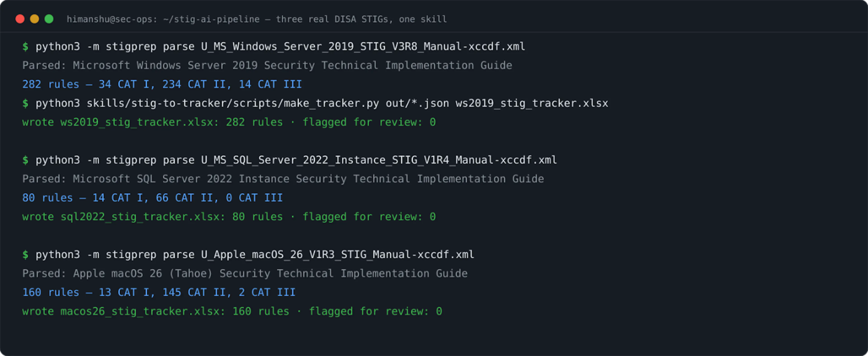Click the green maximize window button
Image resolution: width=868 pixels, height=356 pixels.
[x=49, y=19]
